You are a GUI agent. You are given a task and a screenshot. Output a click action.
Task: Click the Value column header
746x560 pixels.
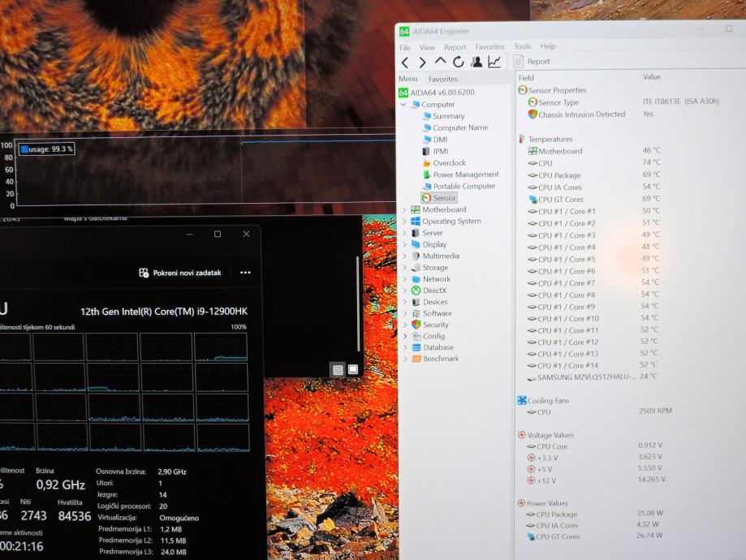point(652,77)
